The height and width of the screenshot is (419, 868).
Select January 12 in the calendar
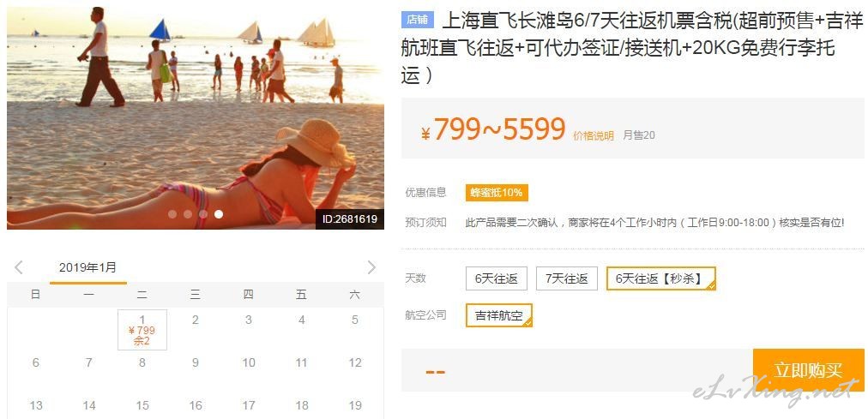pyautogui.click(x=355, y=363)
